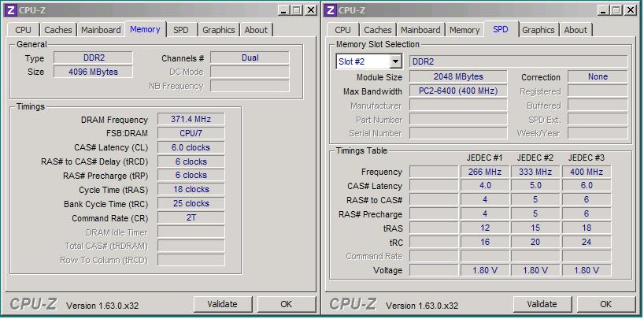Click Validate button in right window
Screen dimensions: 644x319
pos(542,304)
